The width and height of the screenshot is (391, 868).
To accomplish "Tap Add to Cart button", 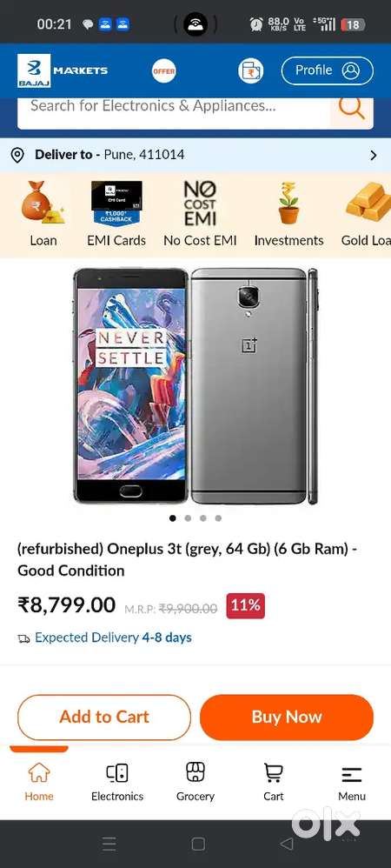I will tap(104, 717).
